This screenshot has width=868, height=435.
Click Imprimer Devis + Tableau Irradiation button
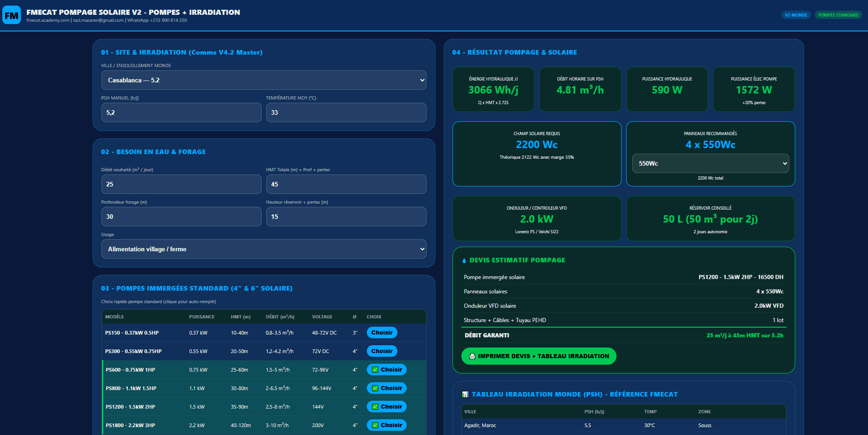539,356
